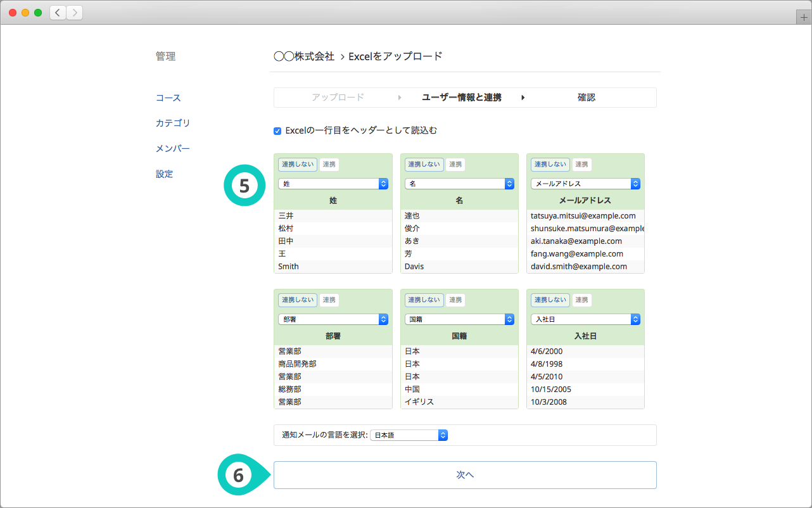Open the 入社日 field mapping dropdown
Screen dimensions: 812x508
(x=585, y=319)
